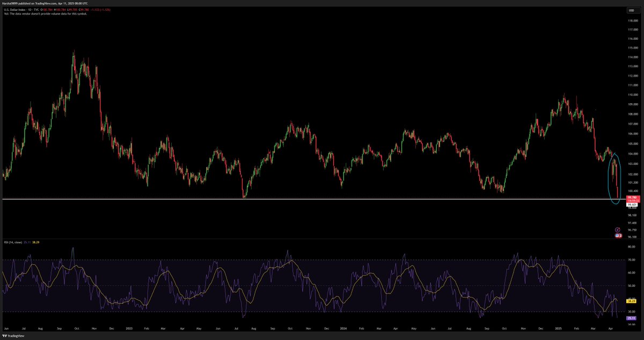644x340 pixels.
Task: Click the purple circular emblem near the price scale
Action: (x=618, y=229)
